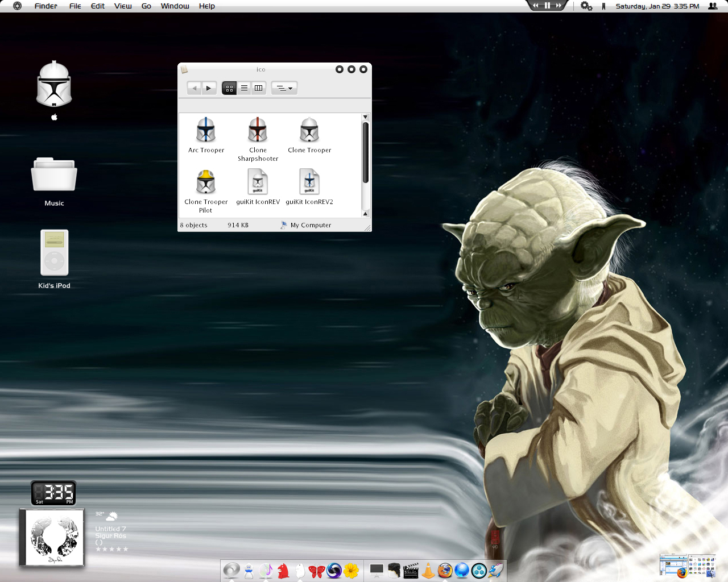Launch Firefox from the dock
This screenshot has height=582, width=728.
point(445,570)
